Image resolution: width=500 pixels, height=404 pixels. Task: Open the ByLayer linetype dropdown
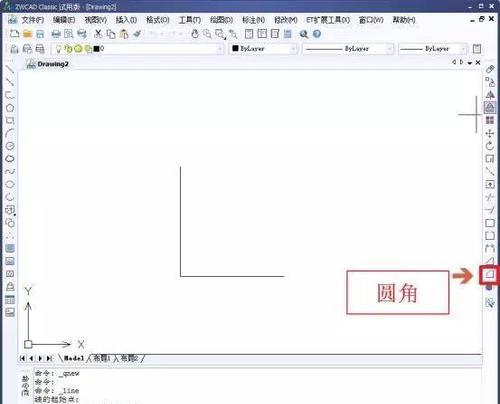coord(348,49)
